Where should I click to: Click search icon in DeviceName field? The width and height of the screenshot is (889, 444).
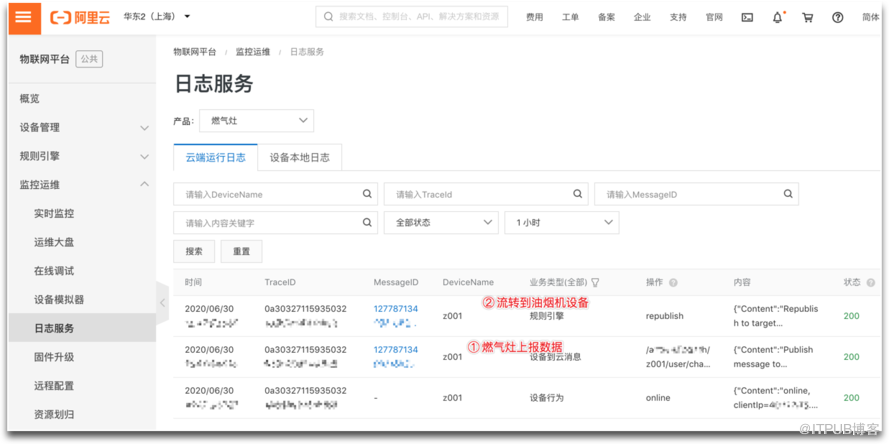(x=368, y=194)
